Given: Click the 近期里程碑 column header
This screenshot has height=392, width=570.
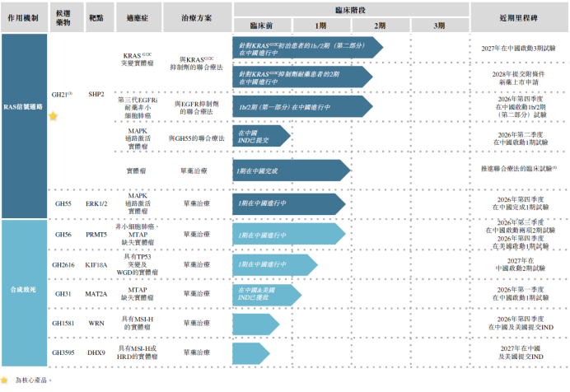Looking at the screenshot, I should (x=519, y=16).
